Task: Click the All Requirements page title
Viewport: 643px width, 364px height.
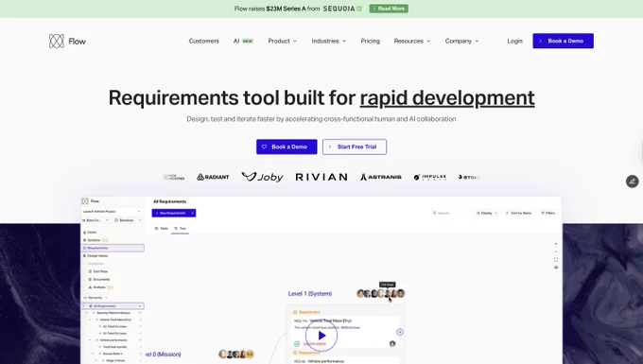Action: pyautogui.click(x=170, y=201)
